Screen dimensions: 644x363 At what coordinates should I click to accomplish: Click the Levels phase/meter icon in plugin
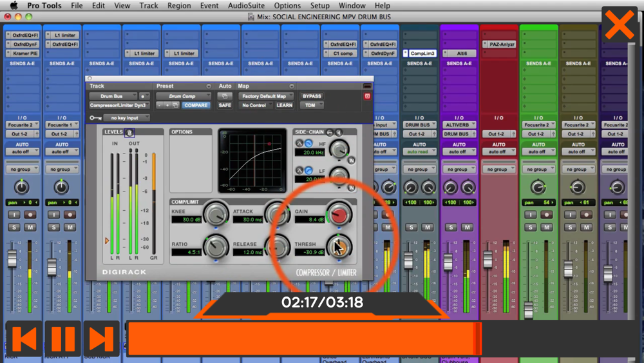[129, 132]
